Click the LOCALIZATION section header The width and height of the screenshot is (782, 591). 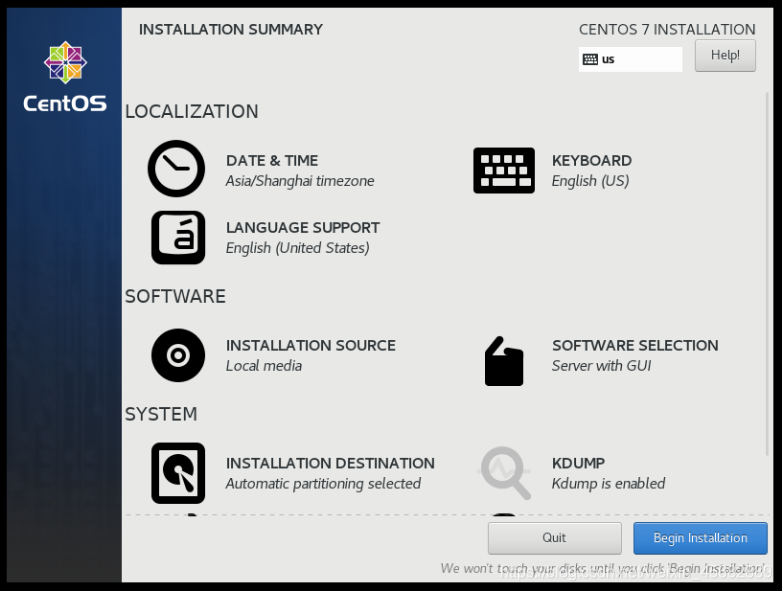(192, 111)
